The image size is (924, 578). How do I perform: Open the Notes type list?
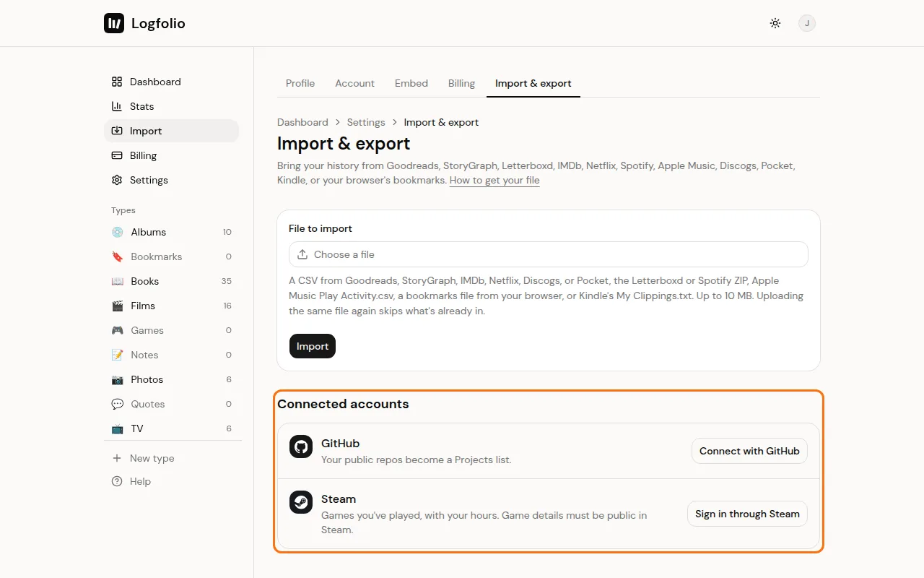point(172,355)
